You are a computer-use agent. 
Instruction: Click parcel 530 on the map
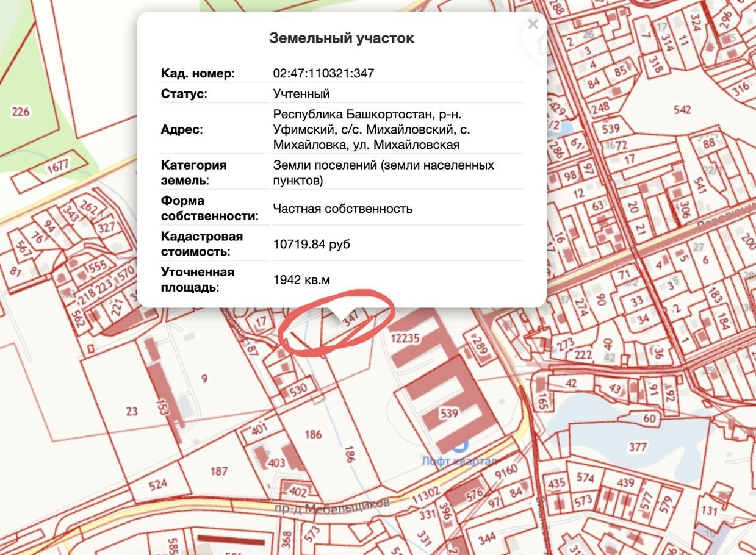298,390
